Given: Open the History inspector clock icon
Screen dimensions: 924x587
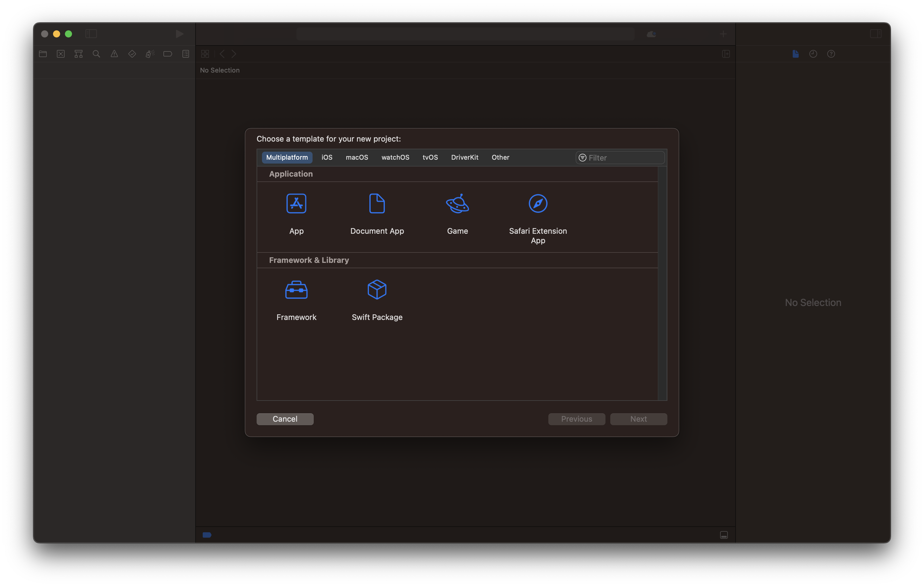Looking at the screenshot, I should coord(813,54).
